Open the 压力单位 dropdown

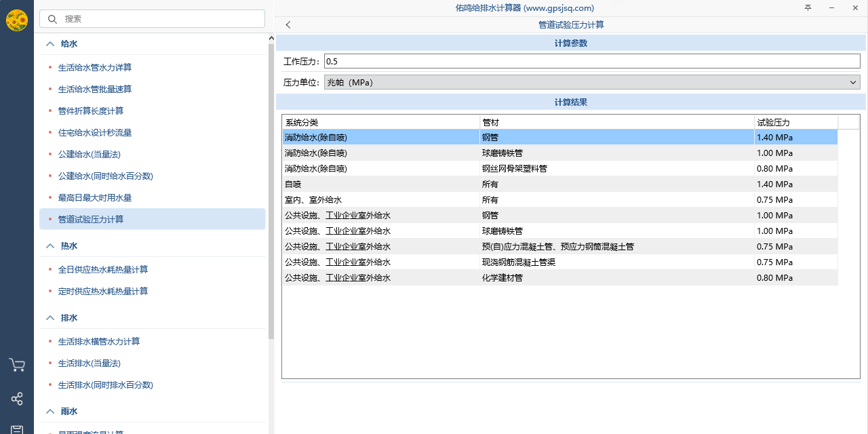pos(591,82)
